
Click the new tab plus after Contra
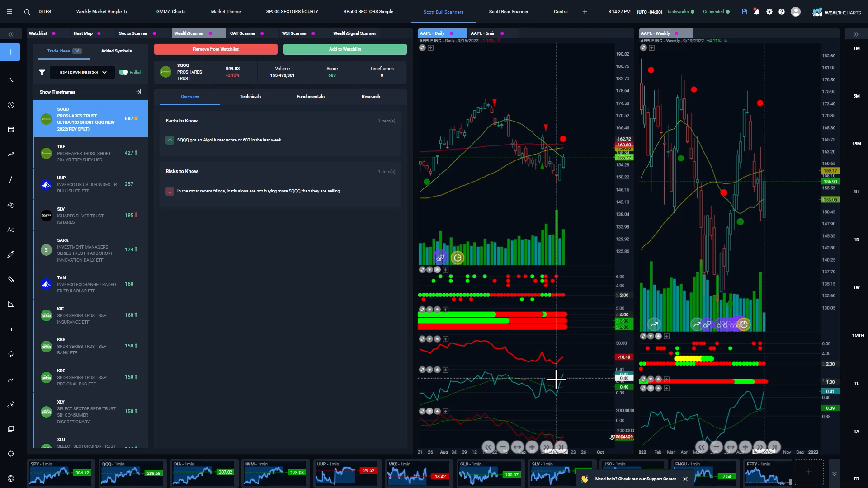click(x=585, y=12)
